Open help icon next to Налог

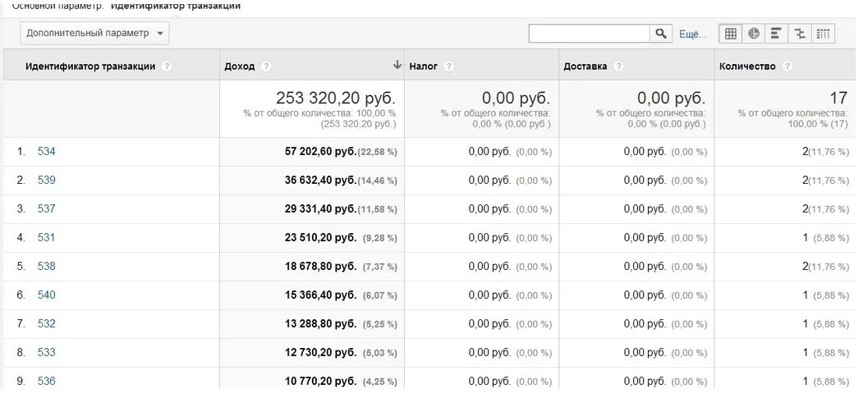click(x=448, y=66)
